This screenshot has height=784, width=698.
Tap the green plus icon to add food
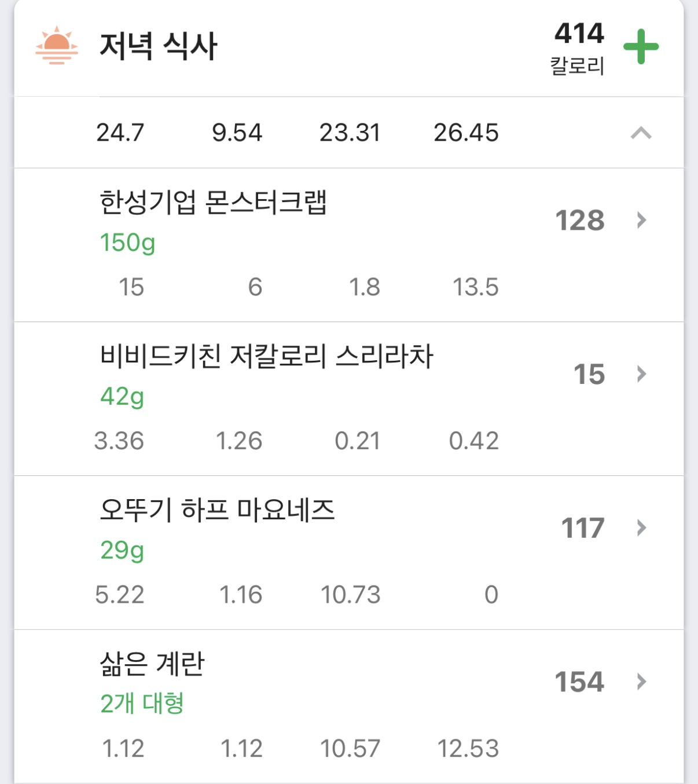[x=641, y=47]
